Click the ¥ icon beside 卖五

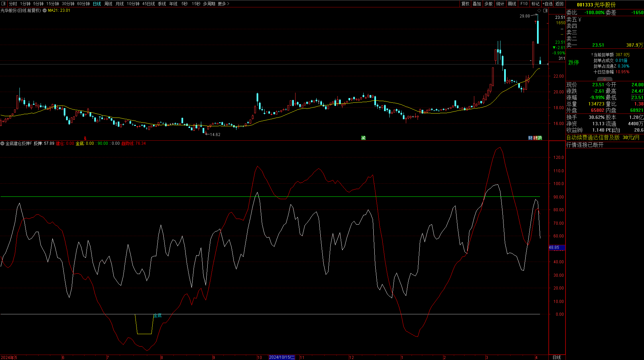click(x=580, y=20)
